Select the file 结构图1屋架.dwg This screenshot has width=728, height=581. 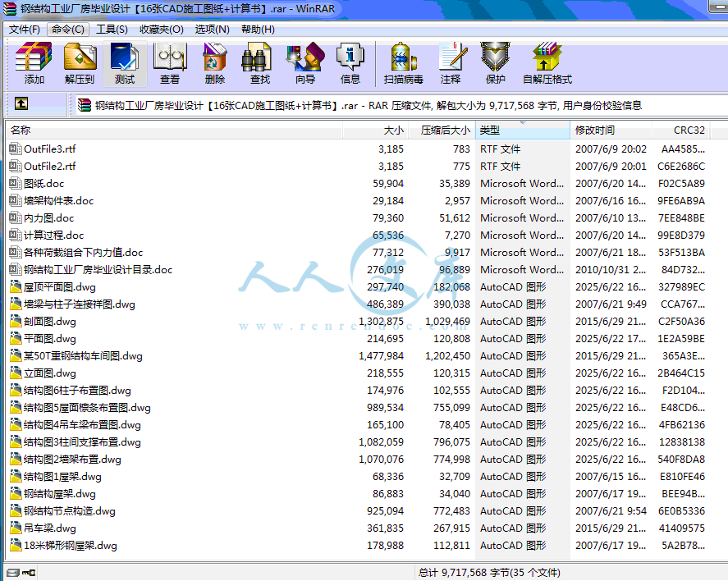pyautogui.click(x=62, y=476)
